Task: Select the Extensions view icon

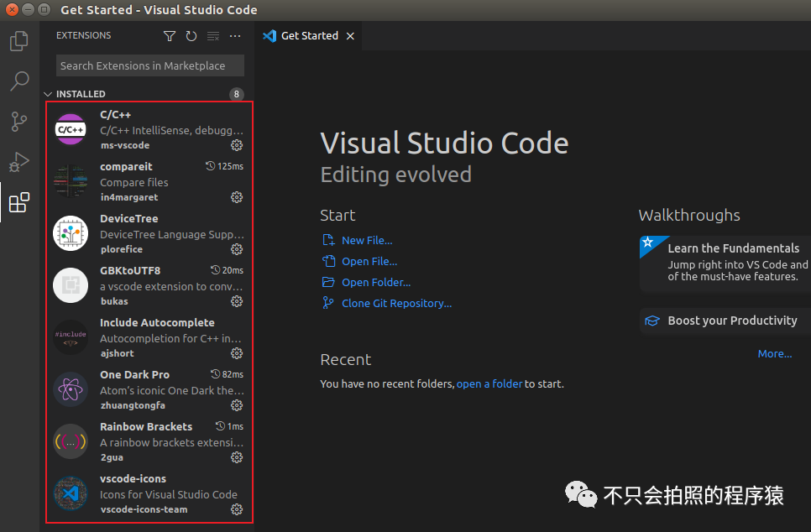Action: pyautogui.click(x=19, y=202)
